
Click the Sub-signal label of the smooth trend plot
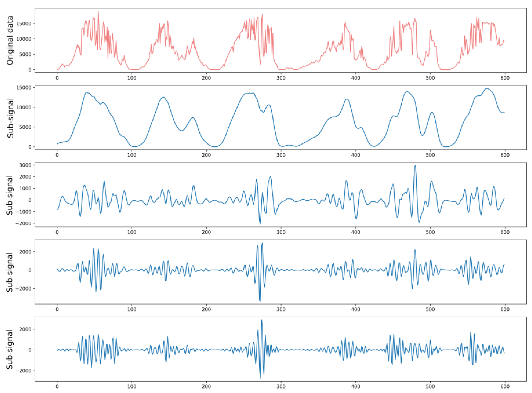10,118
